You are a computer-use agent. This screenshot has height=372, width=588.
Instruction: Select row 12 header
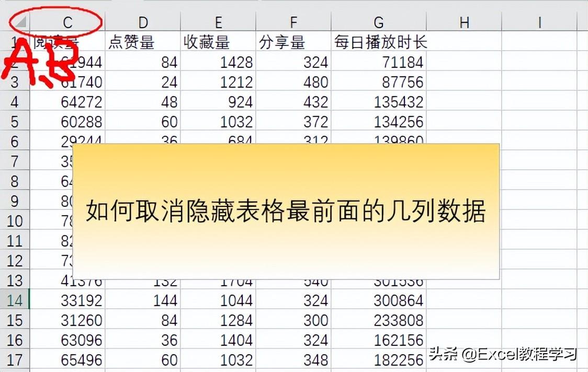click(x=15, y=260)
